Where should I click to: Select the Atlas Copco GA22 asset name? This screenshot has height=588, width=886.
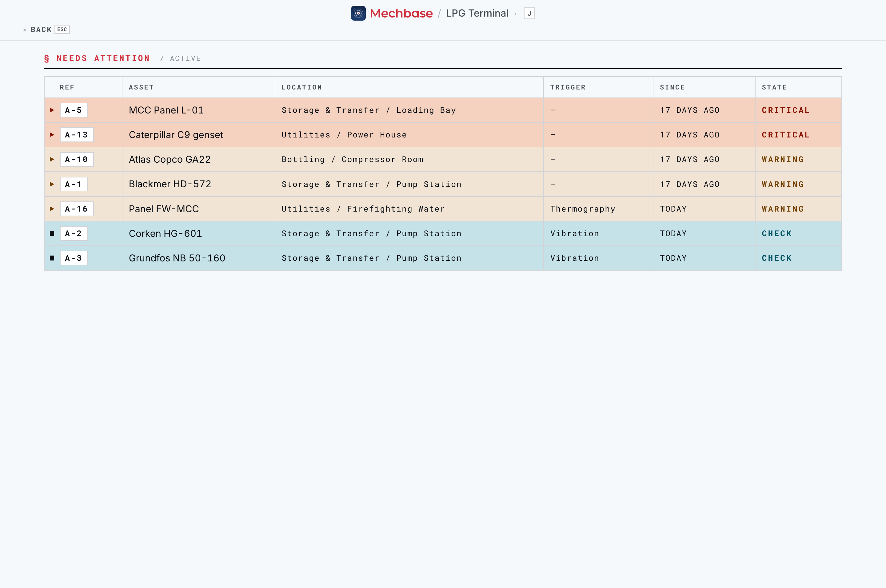tap(170, 159)
